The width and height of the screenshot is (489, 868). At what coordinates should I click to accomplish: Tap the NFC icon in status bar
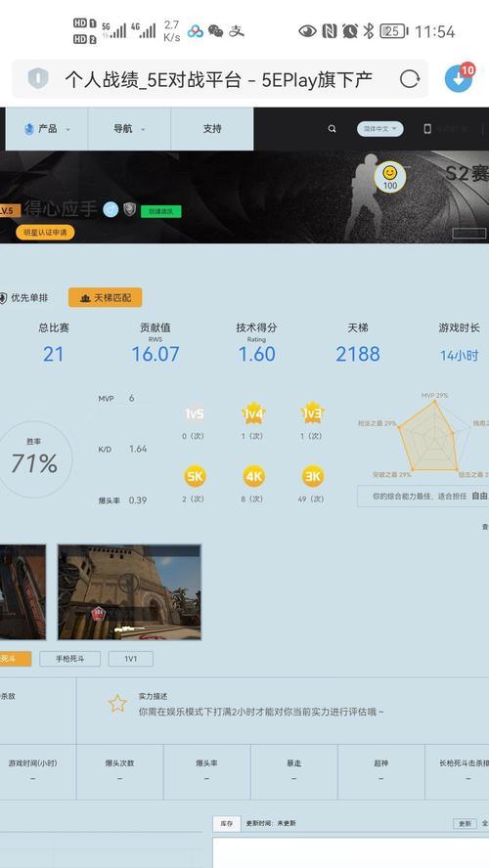pyautogui.click(x=329, y=31)
